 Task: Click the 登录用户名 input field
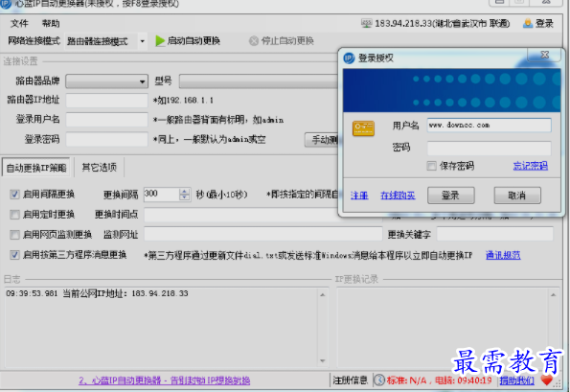(x=106, y=120)
